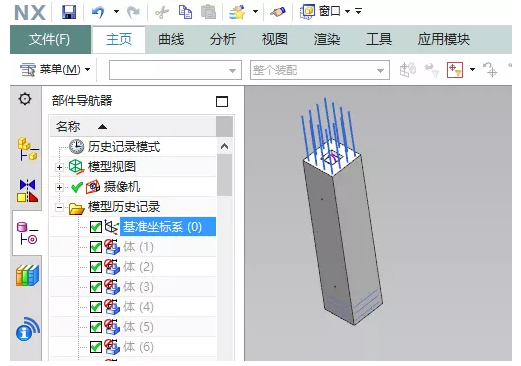The image size is (521, 366).
Task: Click the Copy icon
Action: tap(185, 12)
